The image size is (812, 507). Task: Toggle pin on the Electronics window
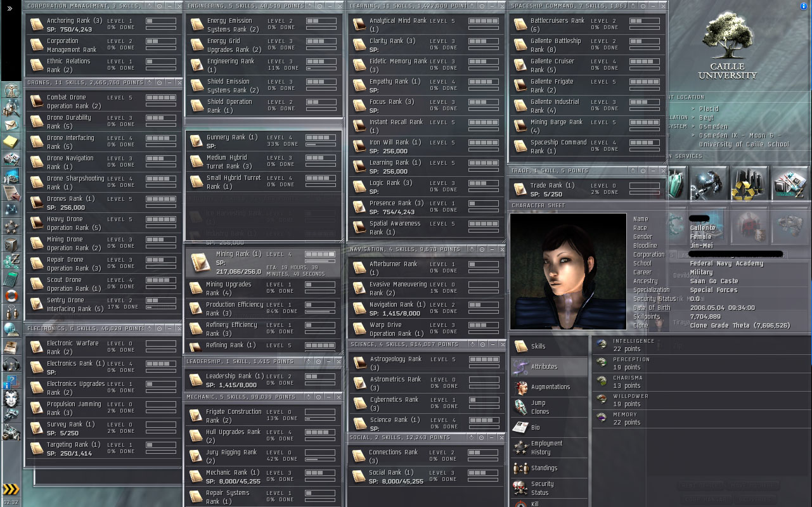tap(159, 329)
